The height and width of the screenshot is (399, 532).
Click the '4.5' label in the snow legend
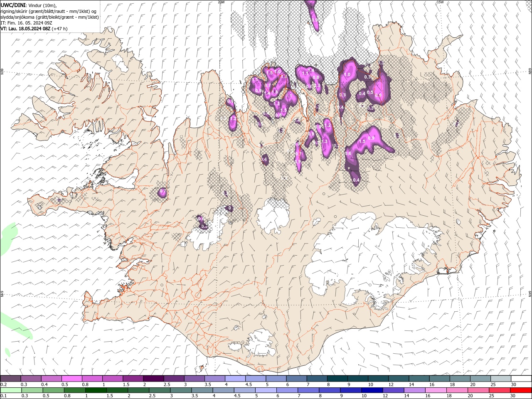[249, 384]
